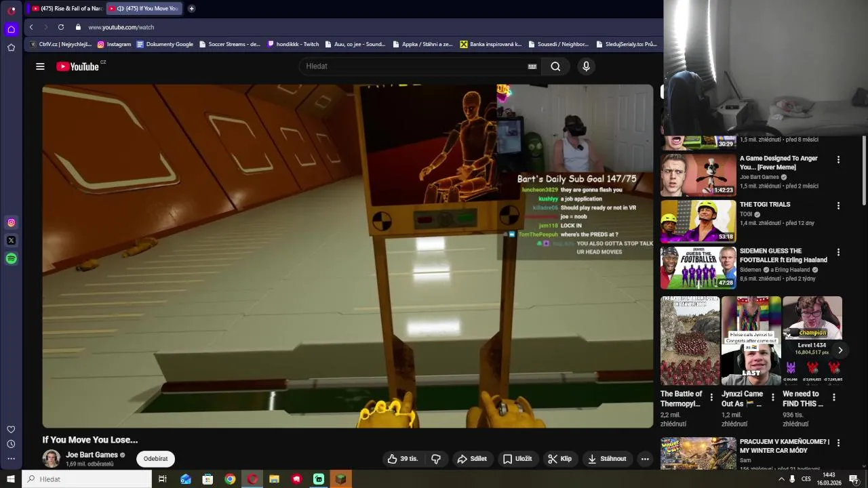Start voice search with microphone icon

(x=586, y=66)
